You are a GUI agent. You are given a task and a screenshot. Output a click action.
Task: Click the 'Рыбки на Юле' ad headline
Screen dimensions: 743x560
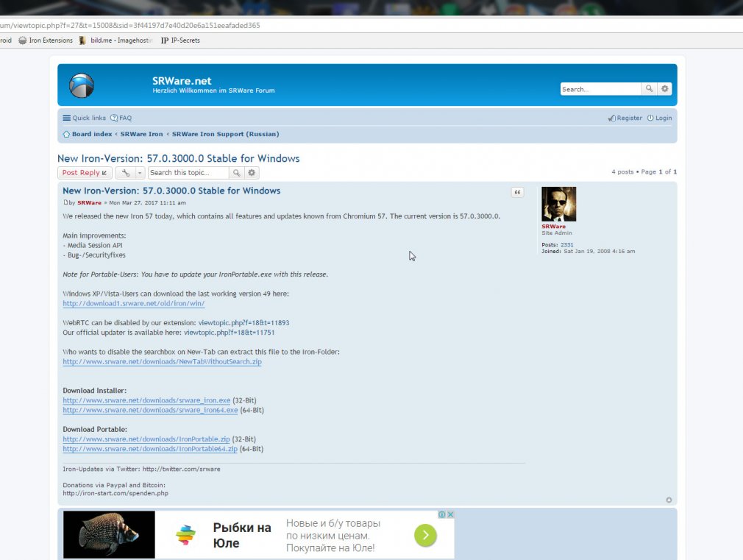pos(242,535)
